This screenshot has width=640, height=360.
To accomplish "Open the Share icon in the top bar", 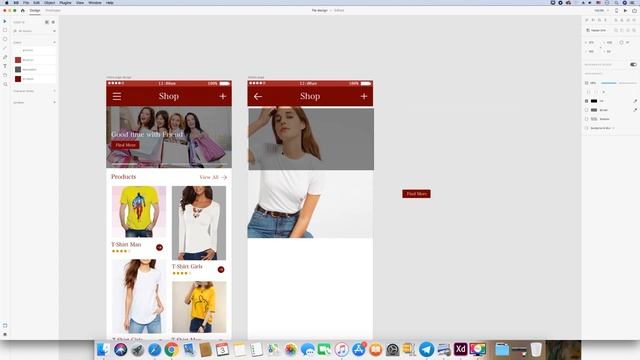I will coord(634,10).
